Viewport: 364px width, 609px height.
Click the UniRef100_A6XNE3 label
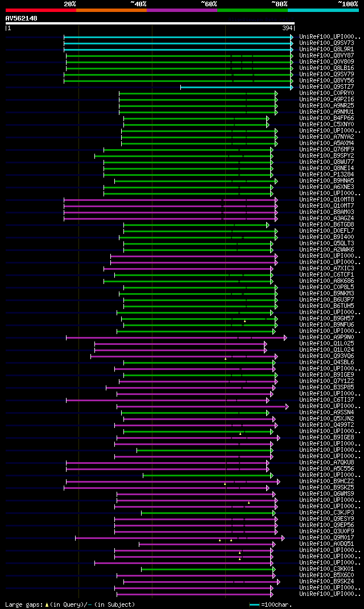coord(326,187)
